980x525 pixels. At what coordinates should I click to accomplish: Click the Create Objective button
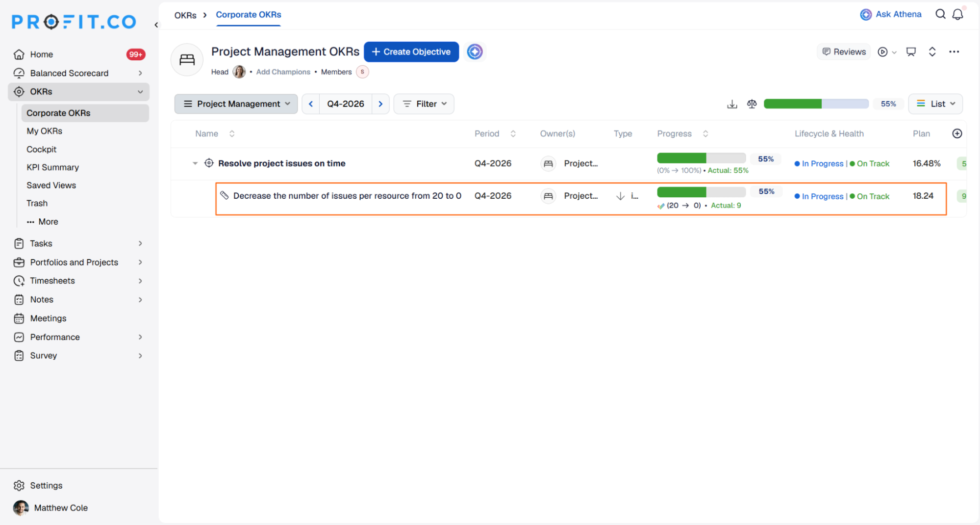coord(411,52)
